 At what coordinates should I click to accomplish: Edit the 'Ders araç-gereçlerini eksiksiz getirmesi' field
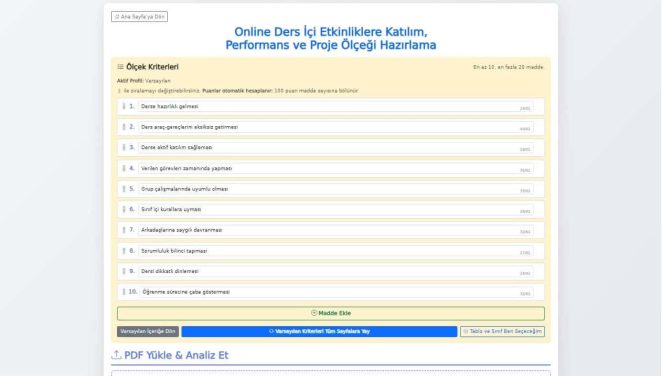(335, 127)
